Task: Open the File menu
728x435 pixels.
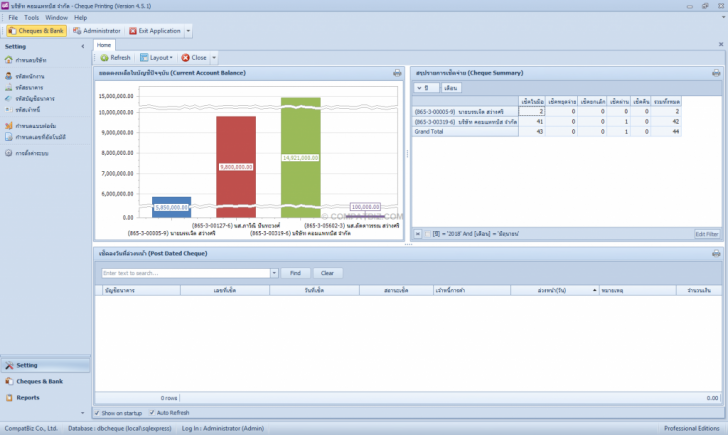Action: coord(13,18)
